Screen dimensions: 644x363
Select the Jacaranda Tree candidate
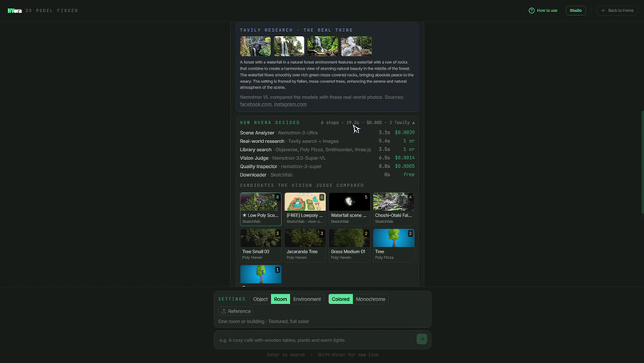[305, 245]
